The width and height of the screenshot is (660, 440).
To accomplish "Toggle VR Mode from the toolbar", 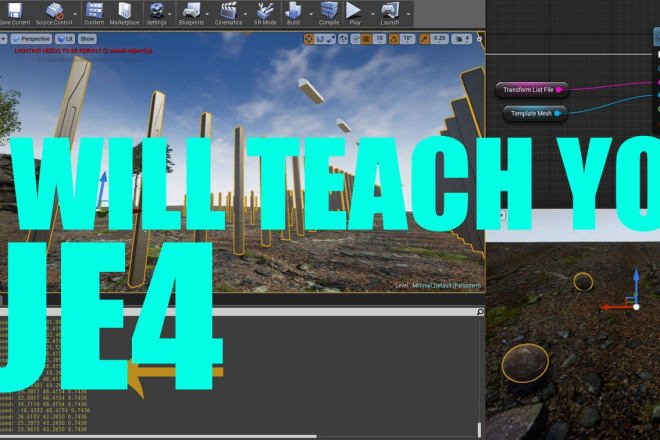I will (x=265, y=11).
